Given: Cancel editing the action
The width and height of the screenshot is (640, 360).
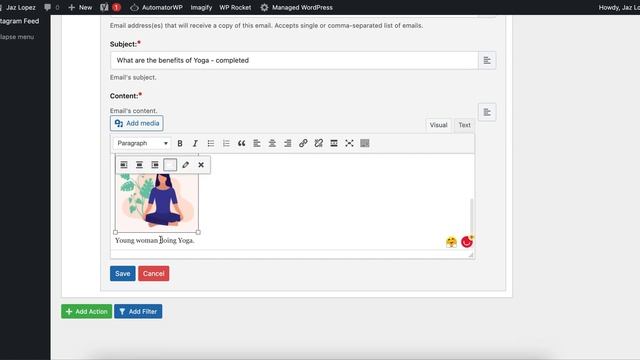Looking at the screenshot, I should click(153, 273).
